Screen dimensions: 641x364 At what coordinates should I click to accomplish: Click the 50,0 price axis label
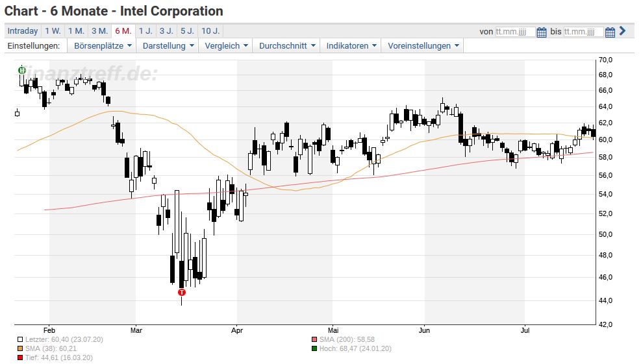pos(605,234)
